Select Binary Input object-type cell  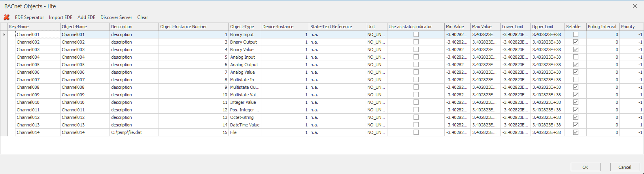[x=245, y=34]
